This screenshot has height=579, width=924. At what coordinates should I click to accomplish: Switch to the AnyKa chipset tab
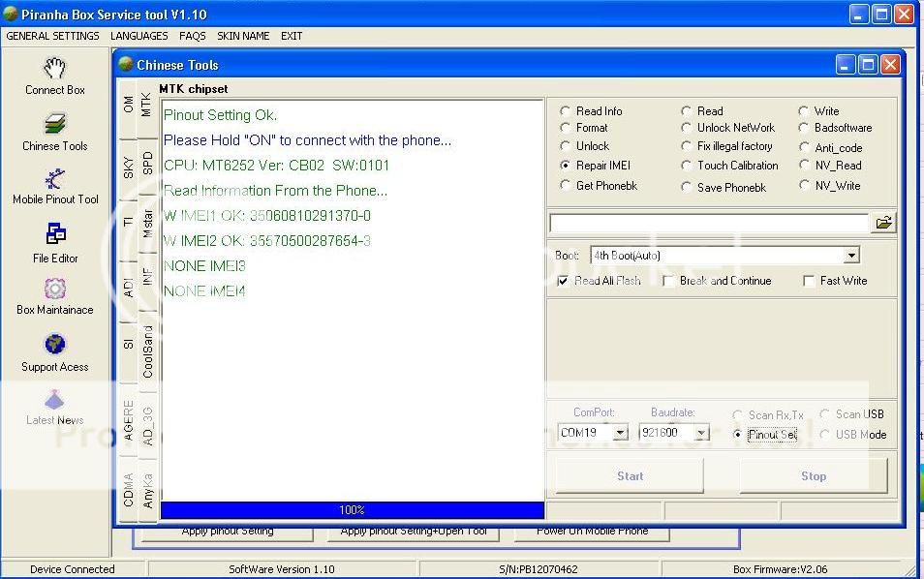point(147,490)
